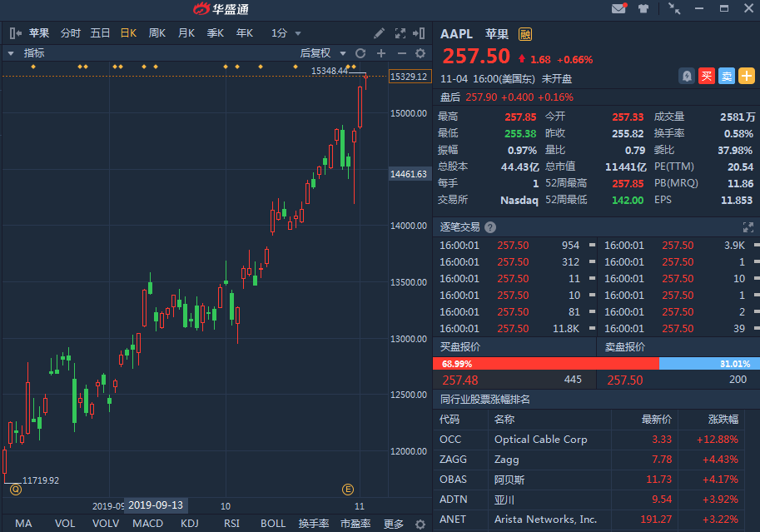Select the pencil drawing tool
The height and width of the screenshot is (532, 760).
[x=380, y=33]
